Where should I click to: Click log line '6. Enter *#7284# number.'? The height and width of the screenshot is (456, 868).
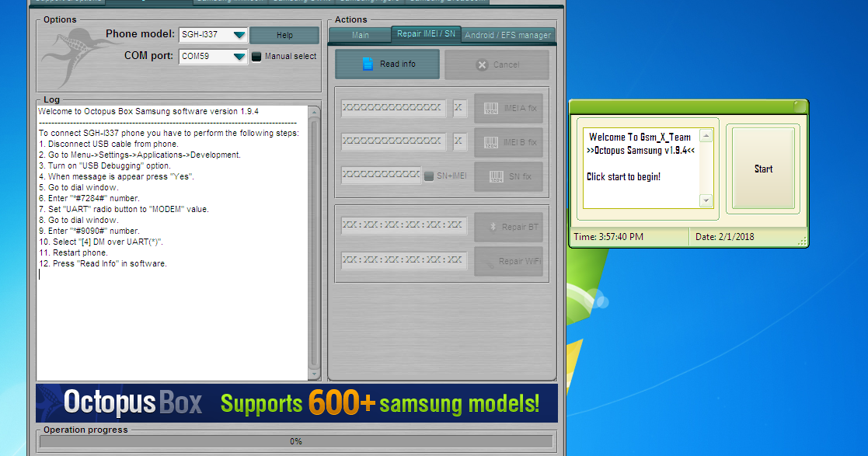(89, 199)
